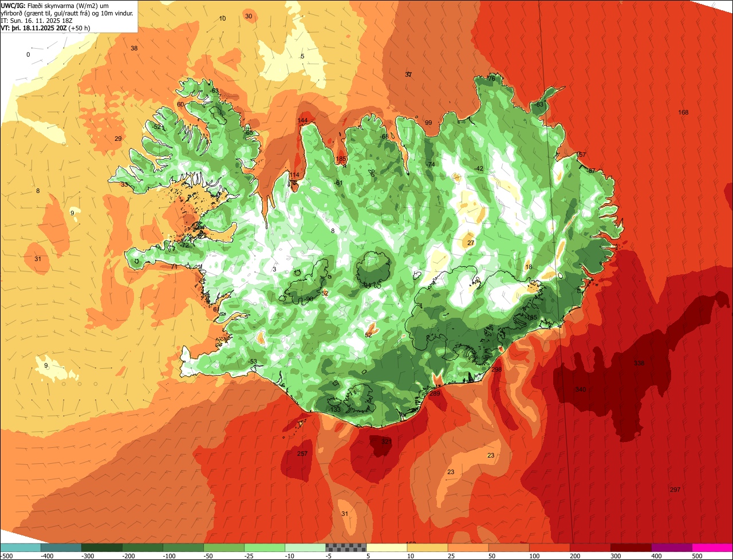
Task: Click the magenta above-500 legend swatch
Action: click(712, 547)
